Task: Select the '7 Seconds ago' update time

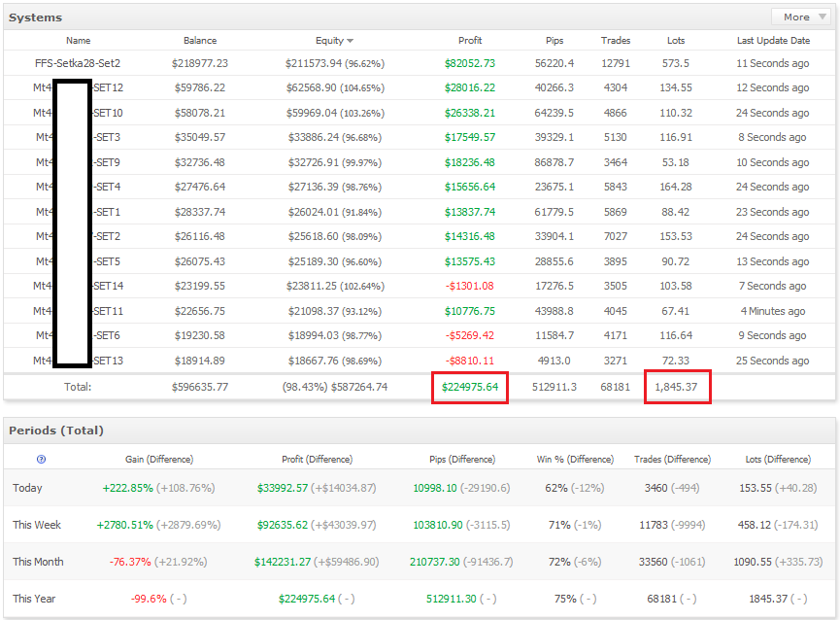Action: click(773, 286)
